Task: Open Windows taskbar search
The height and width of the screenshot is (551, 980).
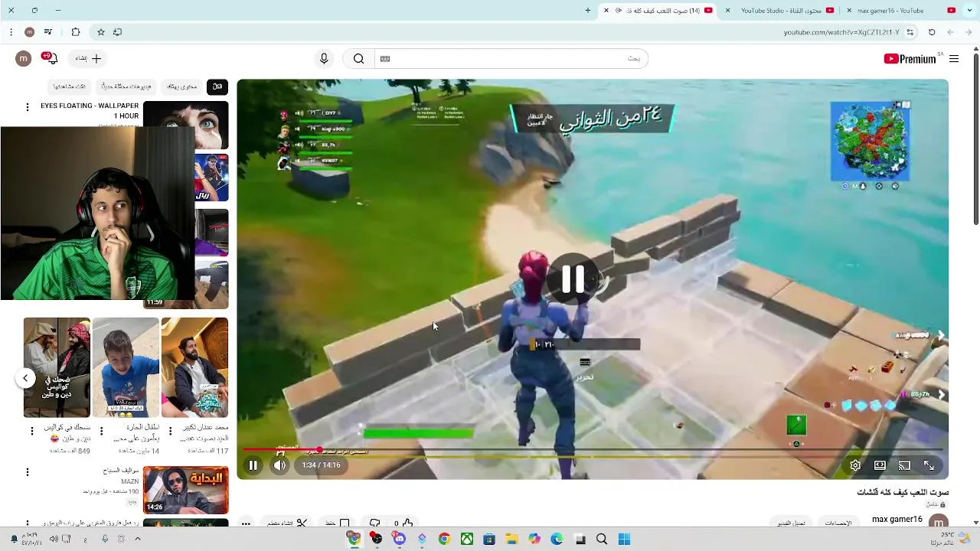Action: 602,540
